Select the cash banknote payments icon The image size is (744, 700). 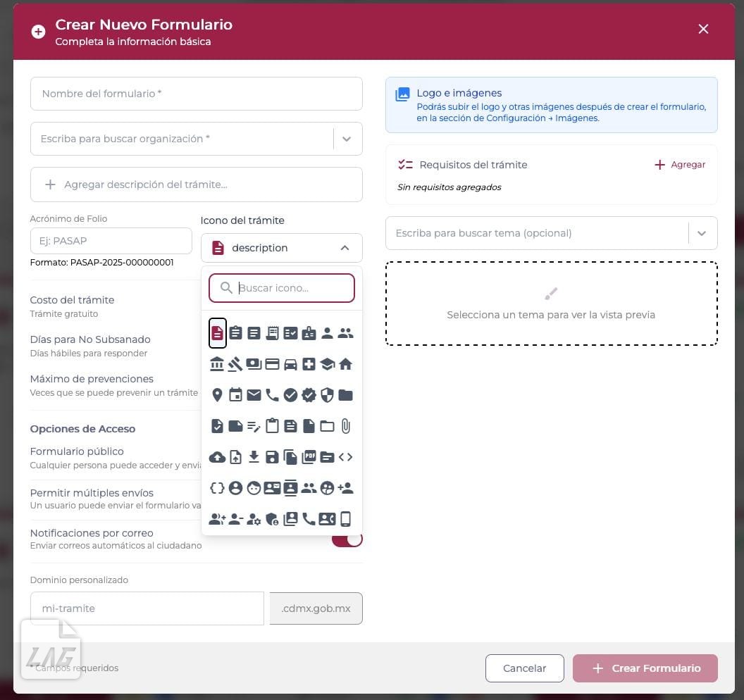pyautogui.click(x=254, y=364)
